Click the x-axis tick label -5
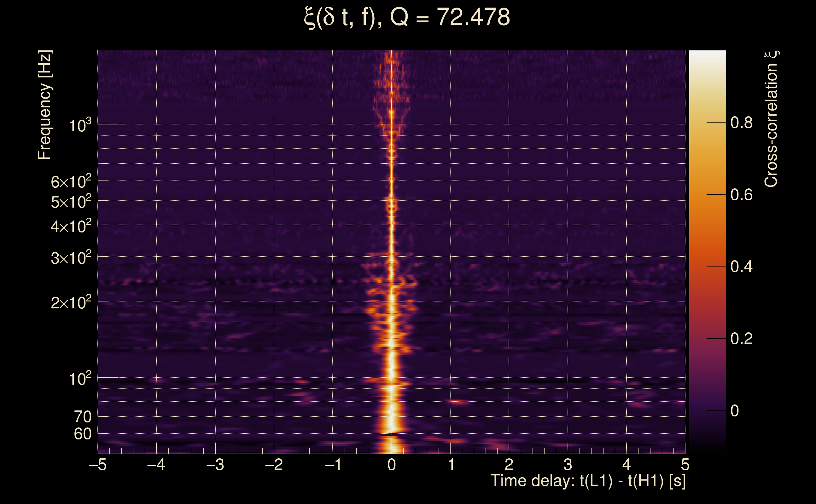The image size is (816, 504). pos(98,465)
